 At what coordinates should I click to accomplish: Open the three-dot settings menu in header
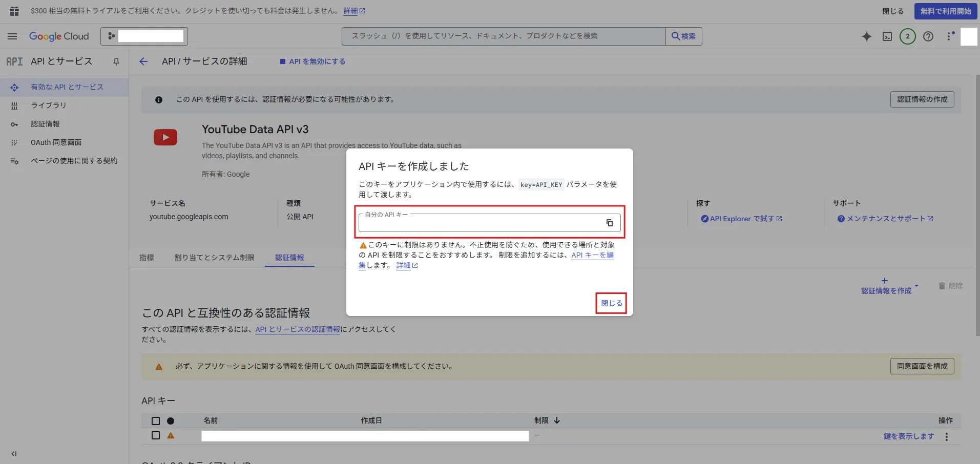950,36
